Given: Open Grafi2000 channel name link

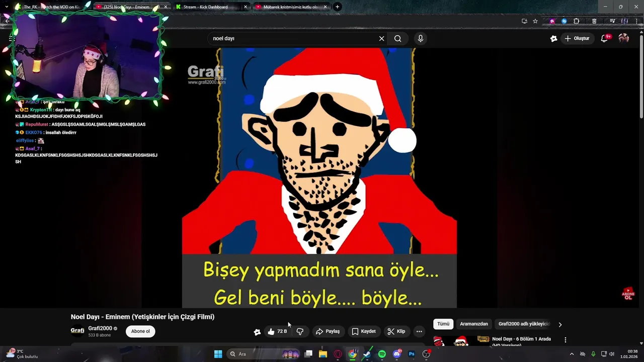Looking at the screenshot, I should point(100,328).
